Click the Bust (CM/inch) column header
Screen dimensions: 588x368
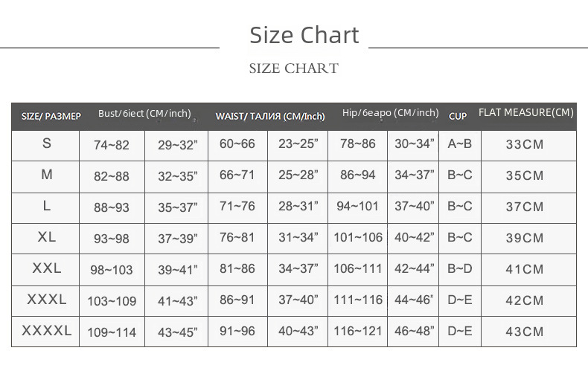[x=144, y=114]
